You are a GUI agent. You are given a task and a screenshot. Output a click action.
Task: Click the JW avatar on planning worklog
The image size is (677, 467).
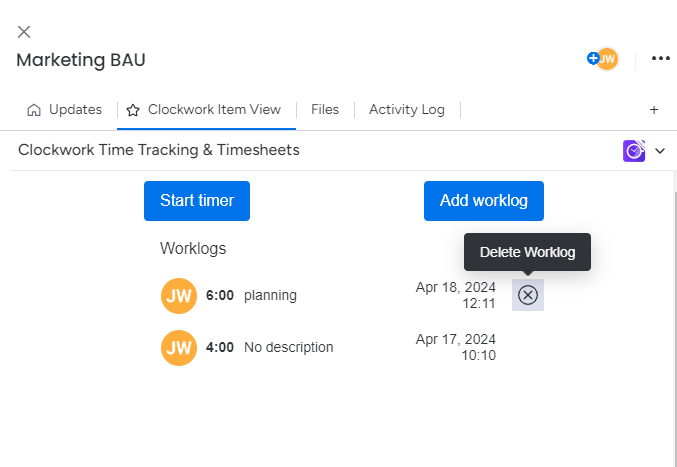178,296
